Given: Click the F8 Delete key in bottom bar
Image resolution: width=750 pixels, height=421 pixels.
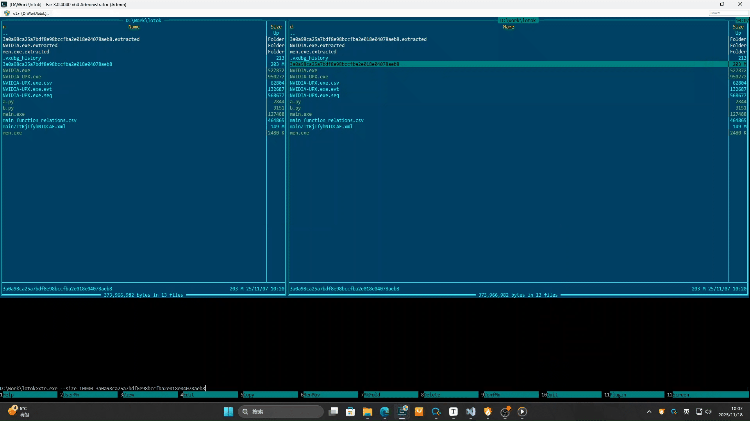Looking at the screenshot, I should 452,395.
